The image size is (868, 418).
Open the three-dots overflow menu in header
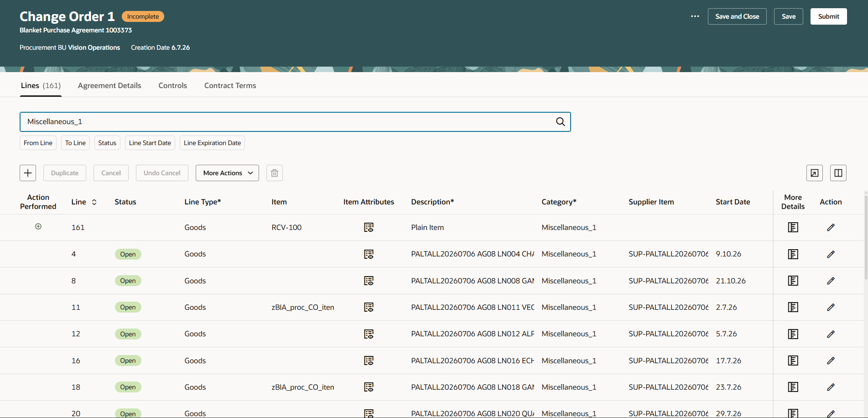pos(695,16)
